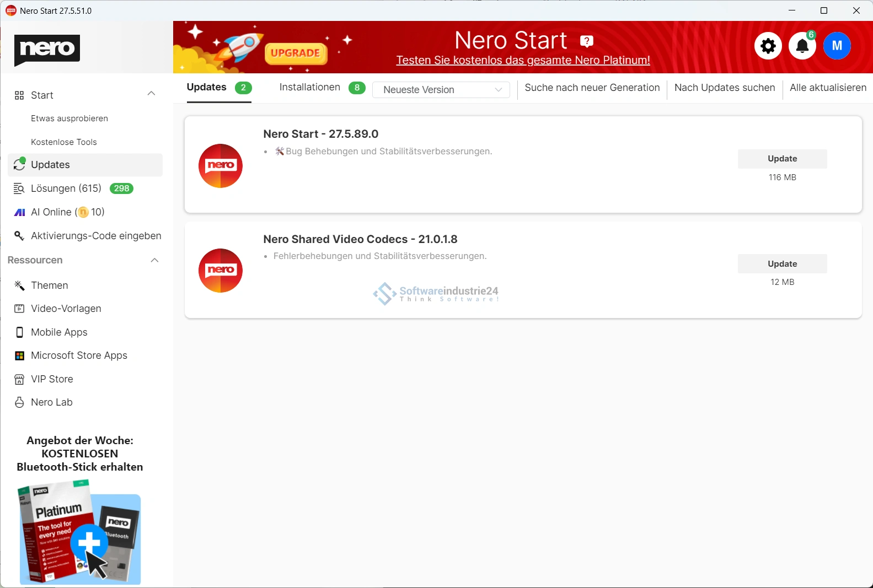Screen dimensions: 873x588
Task: Open AI Online in sidebar
Action: point(67,212)
